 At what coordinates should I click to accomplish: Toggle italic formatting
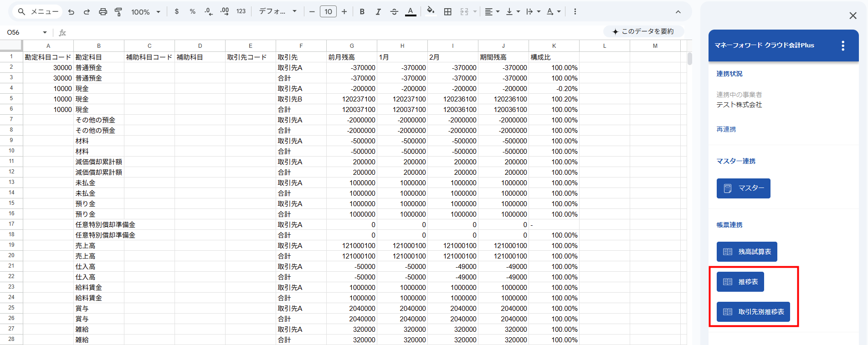(378, 12)
